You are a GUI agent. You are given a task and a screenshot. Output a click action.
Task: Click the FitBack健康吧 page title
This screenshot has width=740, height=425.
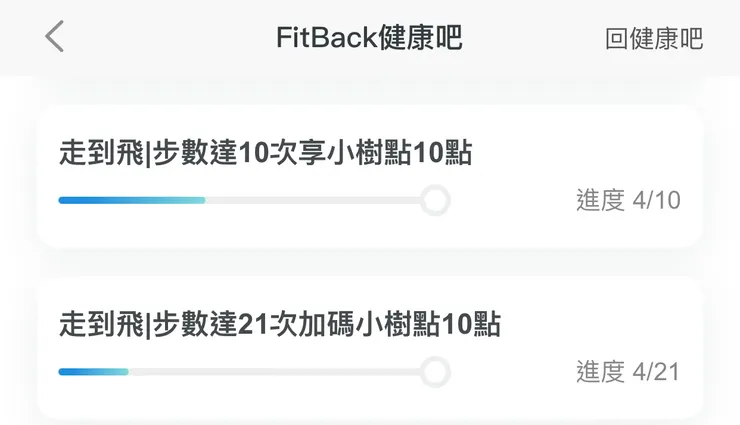(x=369, y=37)
